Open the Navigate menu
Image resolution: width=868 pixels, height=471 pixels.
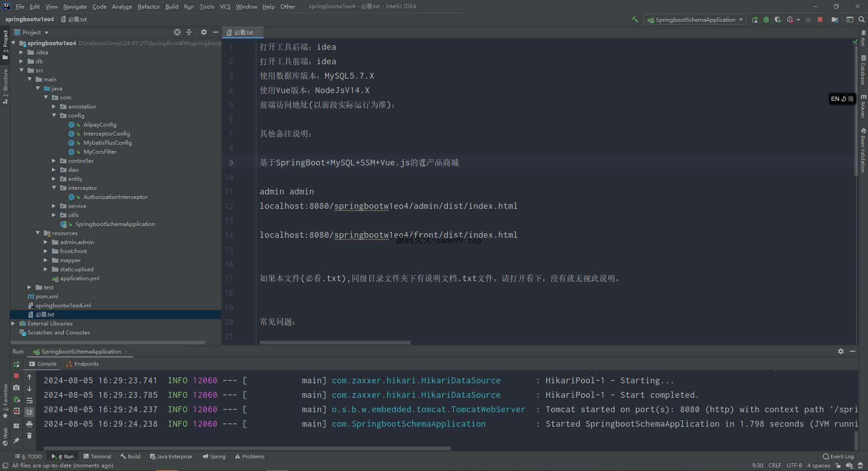tap(75, 6)
